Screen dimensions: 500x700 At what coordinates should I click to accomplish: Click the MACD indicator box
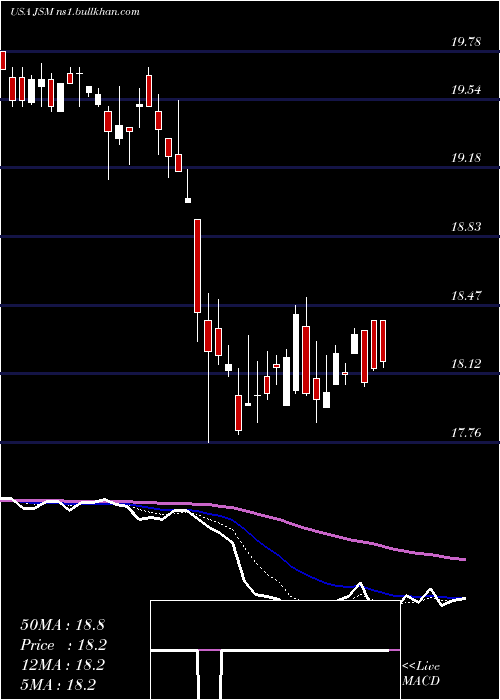(275, 650)
